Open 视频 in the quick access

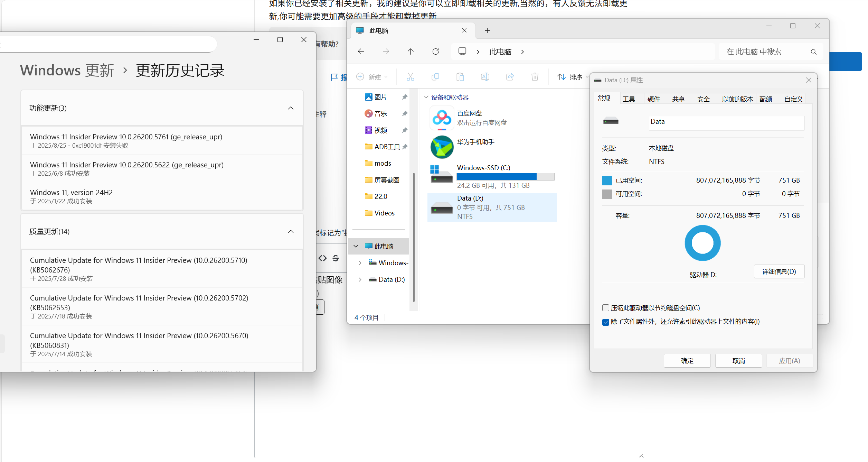pyautogui.click(x=380, y=130)
